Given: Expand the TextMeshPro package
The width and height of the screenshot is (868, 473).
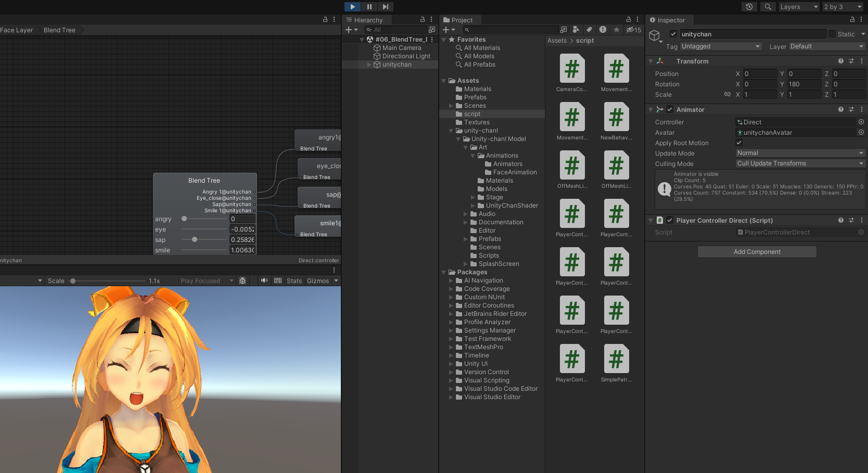Looking at the screenshot, I should point(451,347).
